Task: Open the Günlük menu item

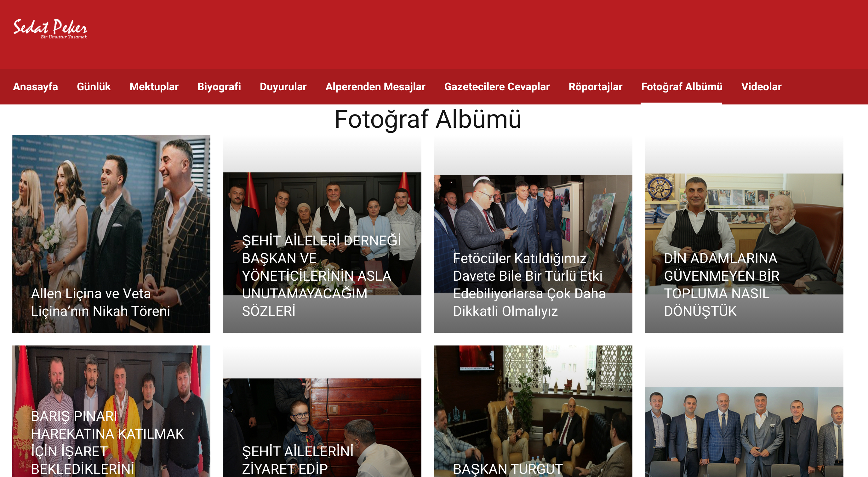Action: pos(93,87)
